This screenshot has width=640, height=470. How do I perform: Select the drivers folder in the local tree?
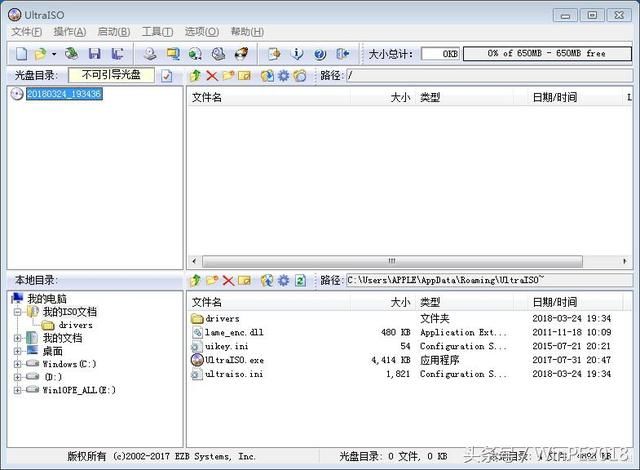[76, 325]
